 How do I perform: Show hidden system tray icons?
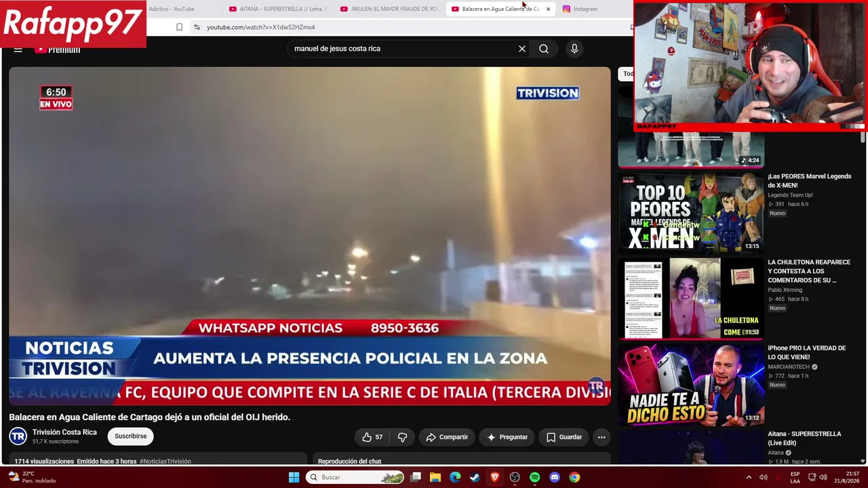[749, 477]
